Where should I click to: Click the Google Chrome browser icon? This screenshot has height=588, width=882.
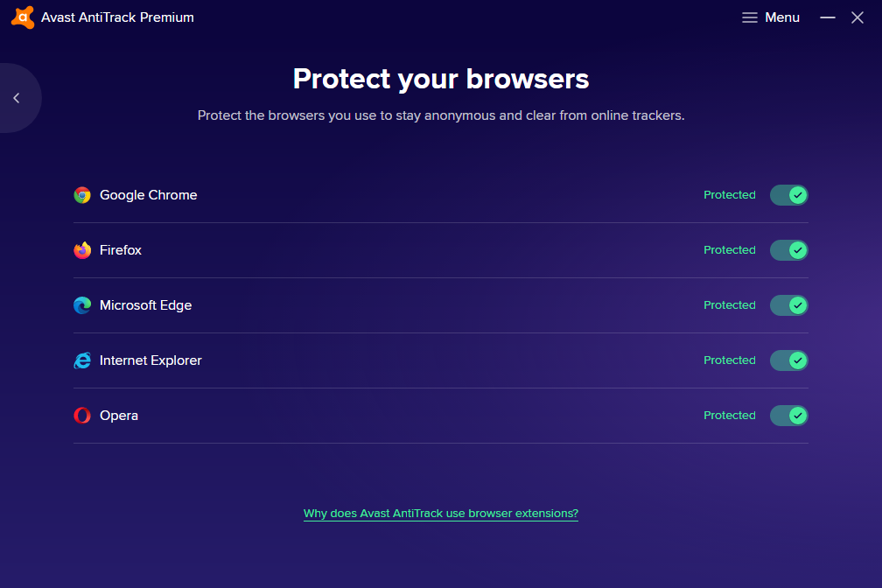coord(82,195)
